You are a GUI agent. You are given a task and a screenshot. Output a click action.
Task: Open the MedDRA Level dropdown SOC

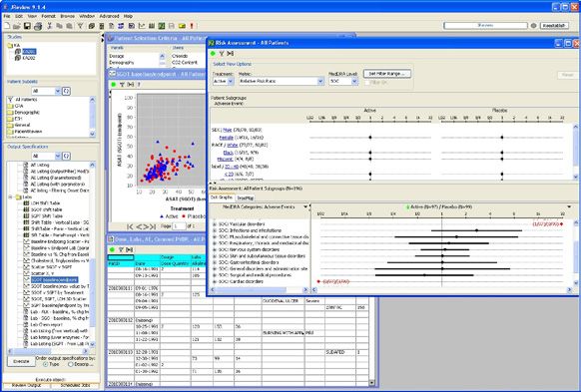click(343, 81)
